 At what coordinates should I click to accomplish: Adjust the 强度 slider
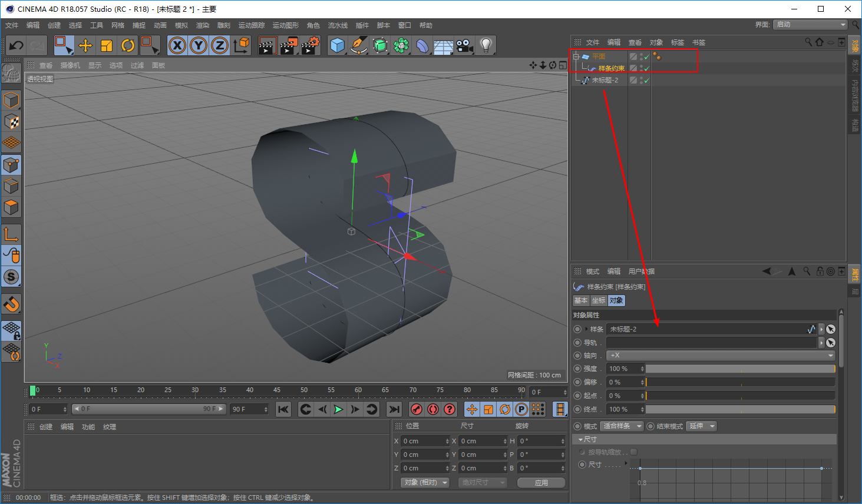741,369
